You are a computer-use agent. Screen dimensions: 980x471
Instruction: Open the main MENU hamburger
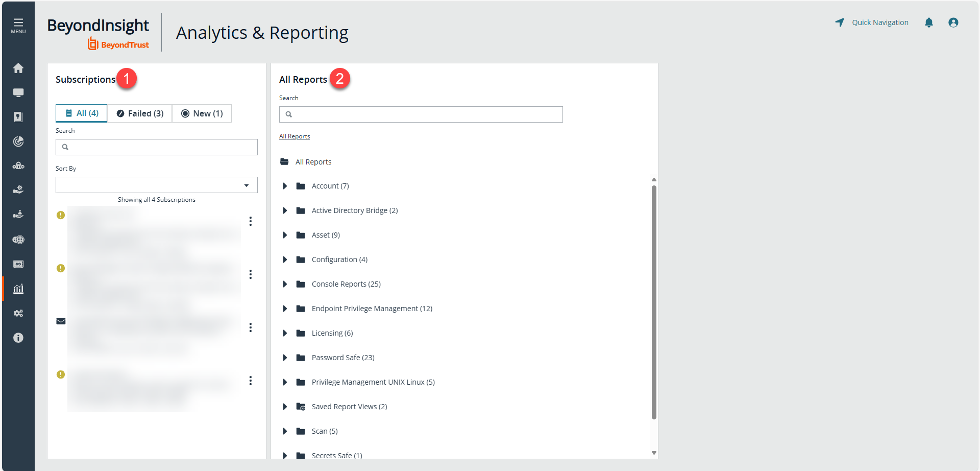pos(18,26)
